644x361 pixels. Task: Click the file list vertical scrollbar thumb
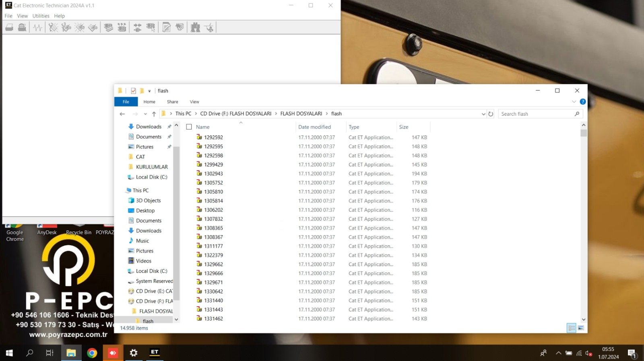pyautogui.click(x=584, y=133)
